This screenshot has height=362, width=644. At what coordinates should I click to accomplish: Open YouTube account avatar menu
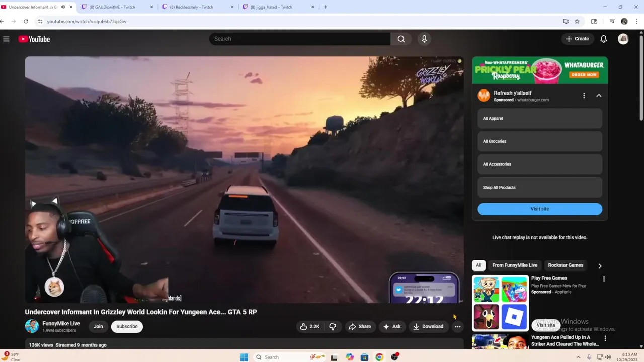(x=623, y=39)
